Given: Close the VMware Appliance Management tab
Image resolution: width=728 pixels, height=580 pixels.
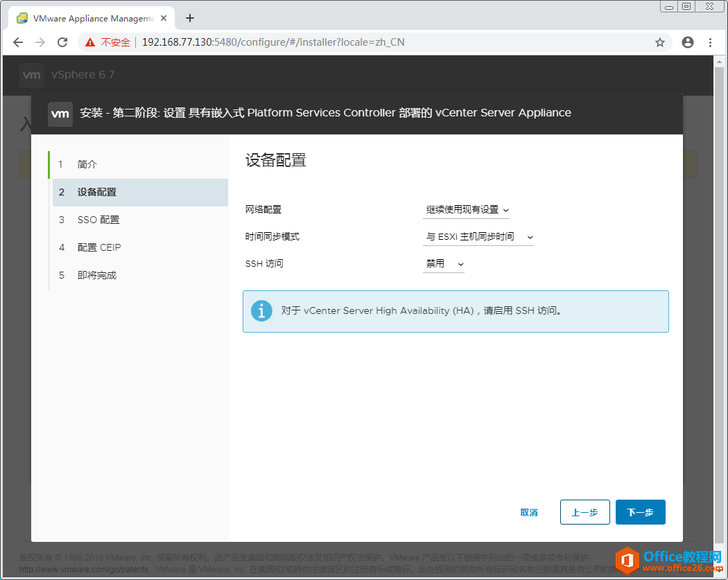Looking at the screenshot, I should 164,18.
